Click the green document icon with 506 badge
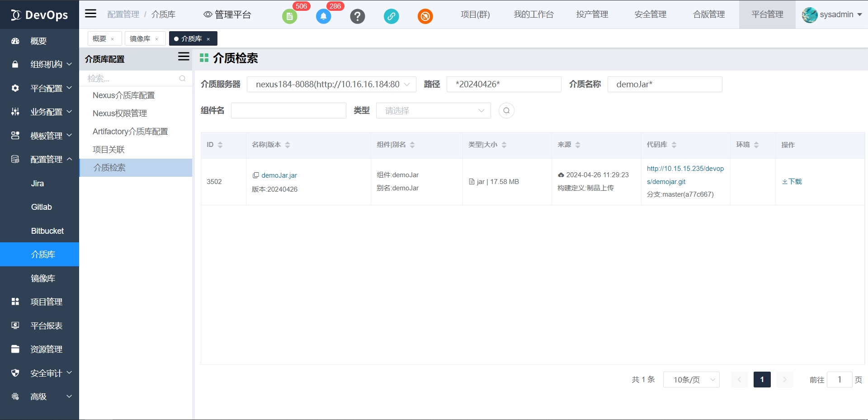Viewport: 868px width, 420px height. (289, 17)
